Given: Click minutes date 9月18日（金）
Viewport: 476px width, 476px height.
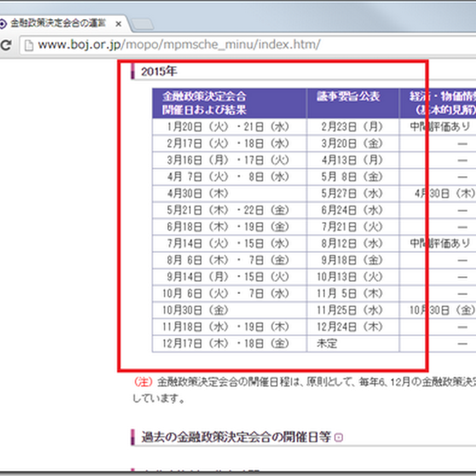Looking at the screenshot, I should pyautogui.click(x=352, y=260).
